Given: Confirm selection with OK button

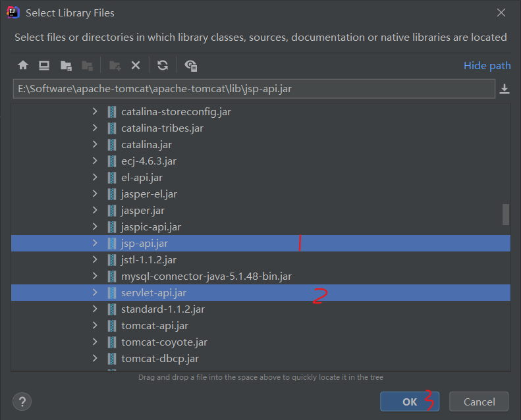Looking at the screenshot, I should pos(410,402).
